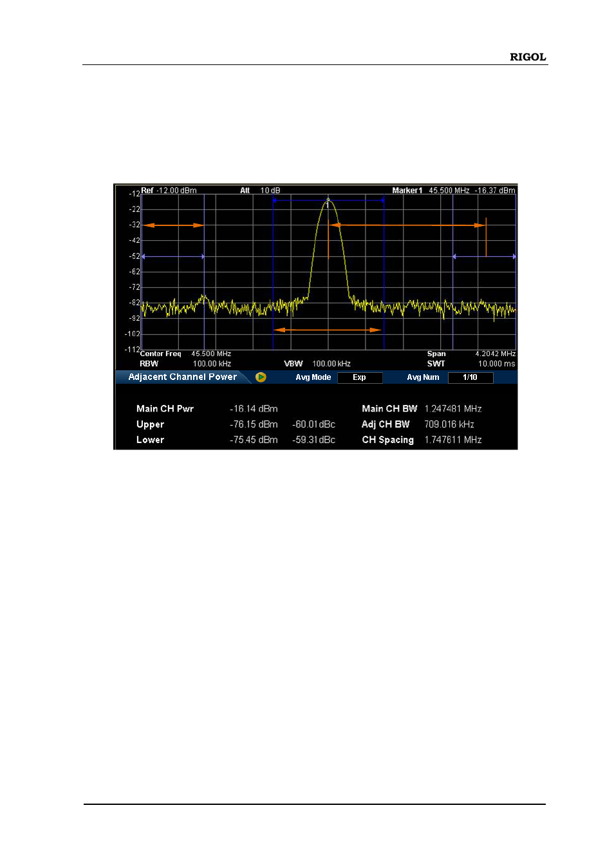
Task: Click the RBW 100.00 kHz readout
Action: pos(212,364)
